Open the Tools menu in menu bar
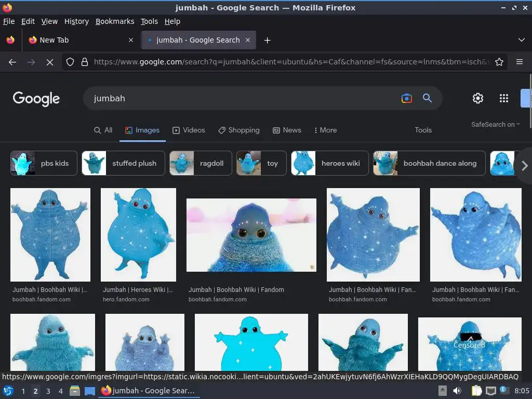Image resolution: width=532 pixels, height=399 pixels. 149,21
